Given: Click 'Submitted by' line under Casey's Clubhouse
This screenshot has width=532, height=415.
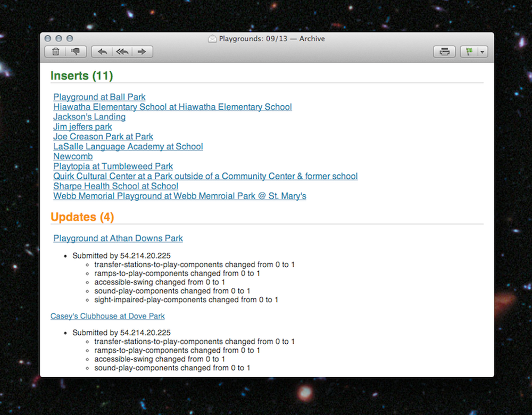Looking at the screenshot, I should [121, 333].
